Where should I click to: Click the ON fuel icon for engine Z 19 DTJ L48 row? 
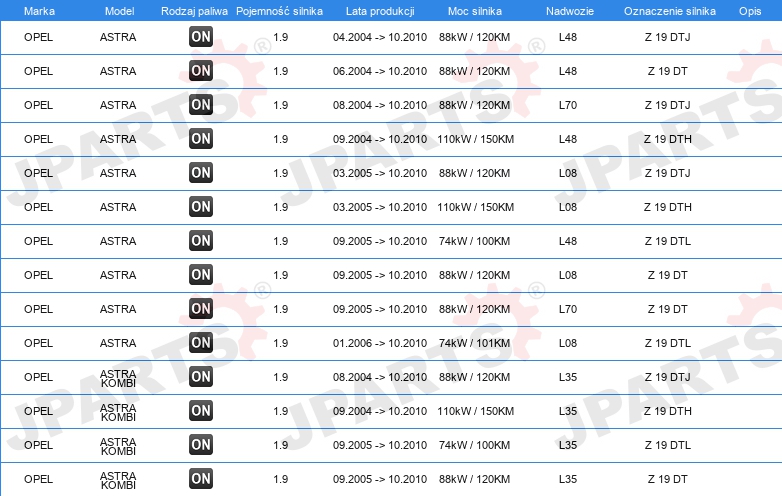tap(201, 36)
